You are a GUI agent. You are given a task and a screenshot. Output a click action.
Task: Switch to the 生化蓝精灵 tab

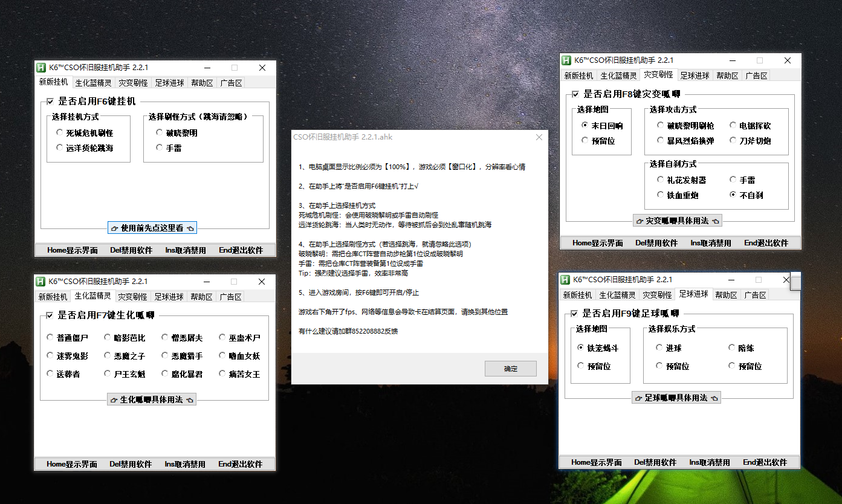coord(94,82)
